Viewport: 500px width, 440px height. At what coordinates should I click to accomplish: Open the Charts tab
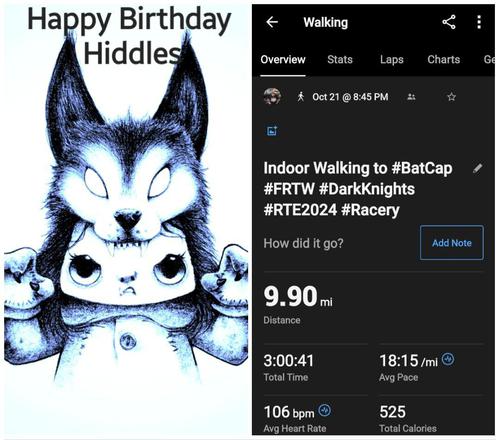(x=444, y=59)
